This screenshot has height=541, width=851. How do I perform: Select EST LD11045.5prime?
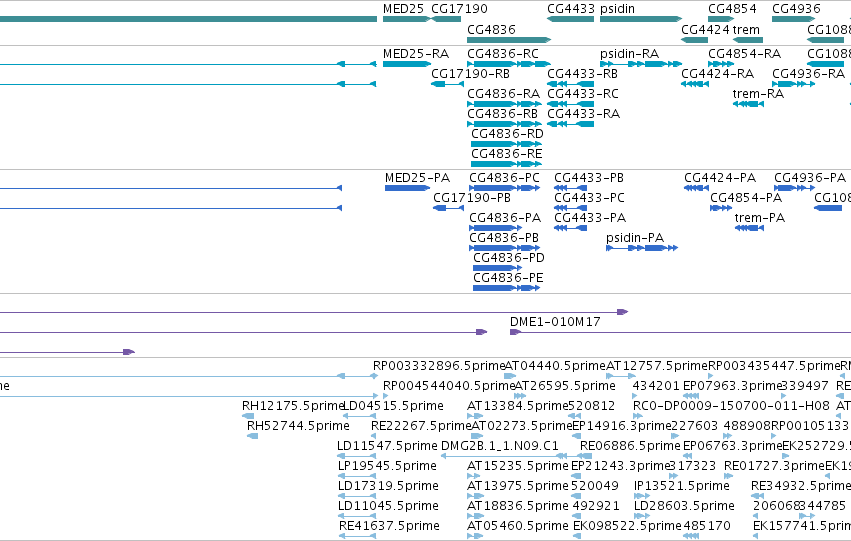click(357, 517)
